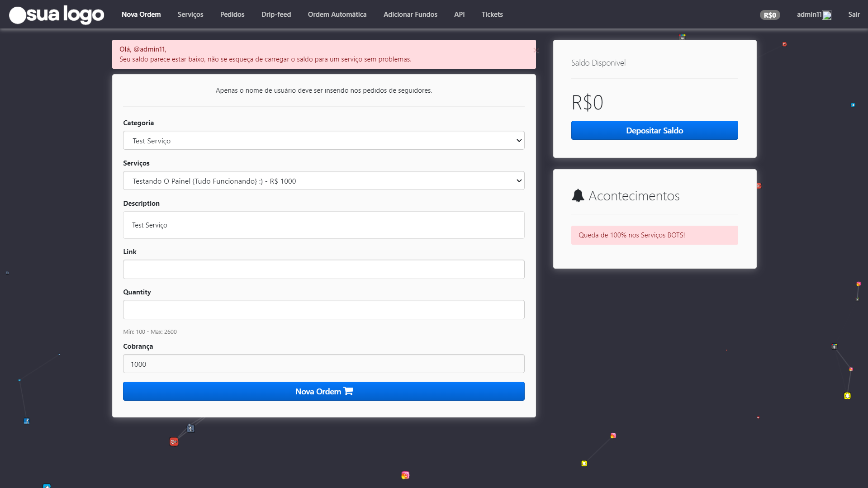This screenshot has width=868, height=488.
Task: Open the Tickets section
Action: [492, 14]
